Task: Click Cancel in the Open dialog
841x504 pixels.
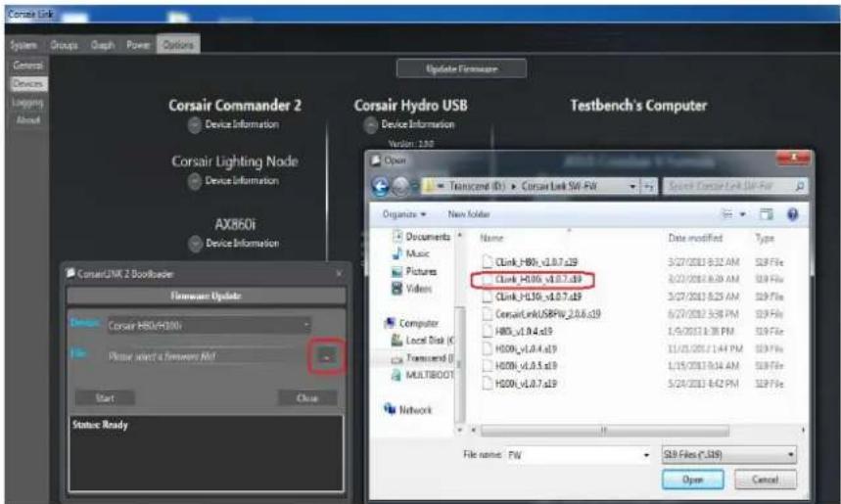Action: pos(766,480)
